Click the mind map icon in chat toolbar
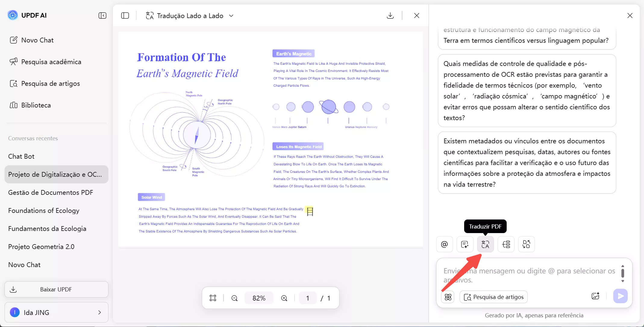Viewport: 644px width, 327px height. tap(506, 244)
